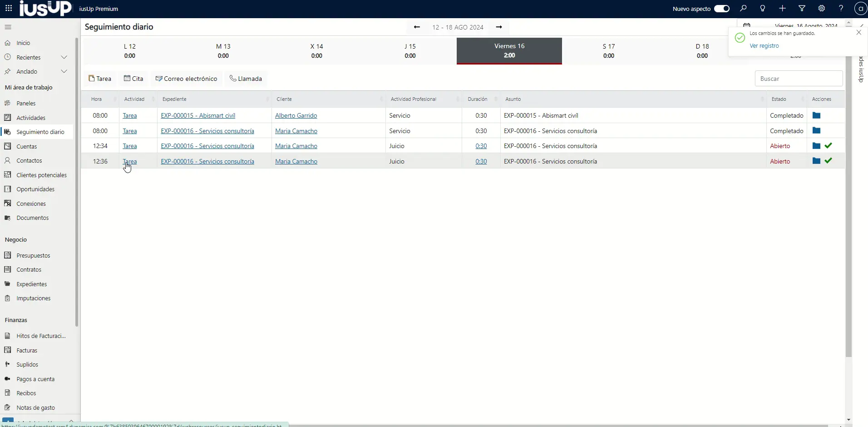Click the help question mark icon

841,9
